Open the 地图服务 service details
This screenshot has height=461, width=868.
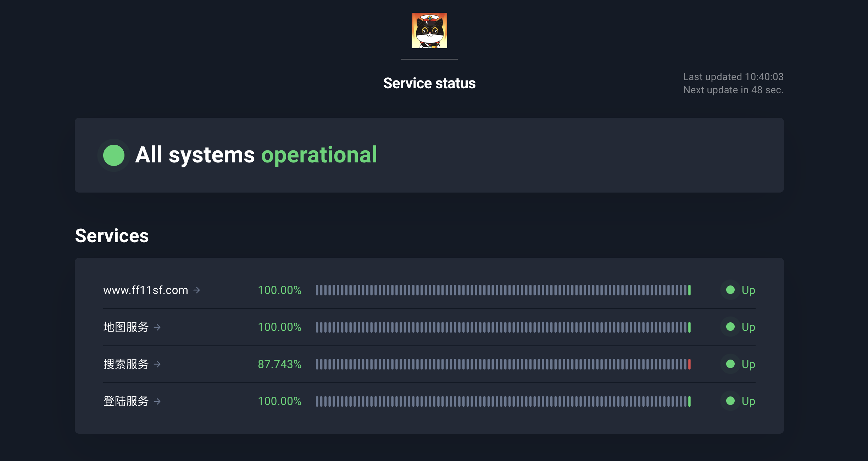[x=126, y=327]
